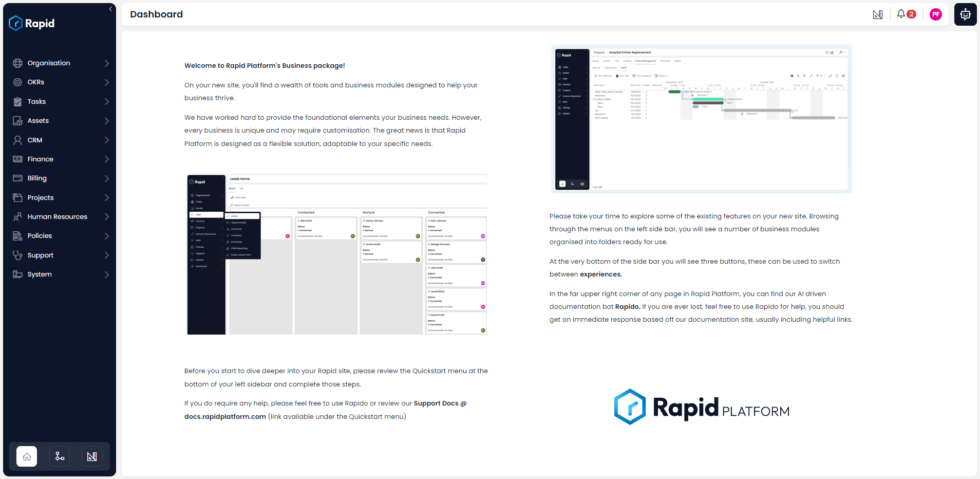
Task: Expand the Projects section
Action: click(106, 197)
